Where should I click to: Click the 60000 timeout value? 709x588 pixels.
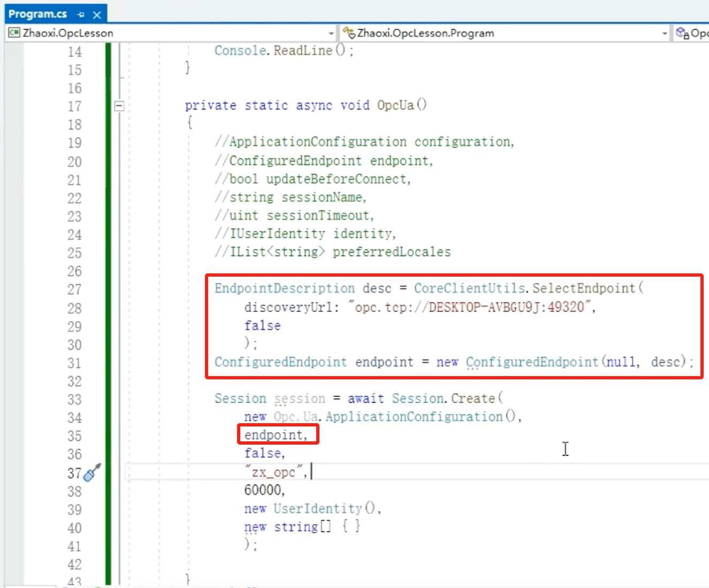coord(263,490)
